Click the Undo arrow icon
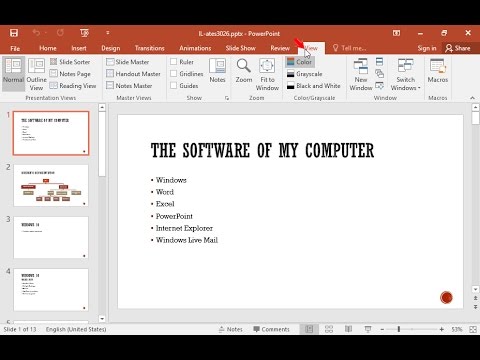Viewport: 480px width, 360px height. coord(36,33)
